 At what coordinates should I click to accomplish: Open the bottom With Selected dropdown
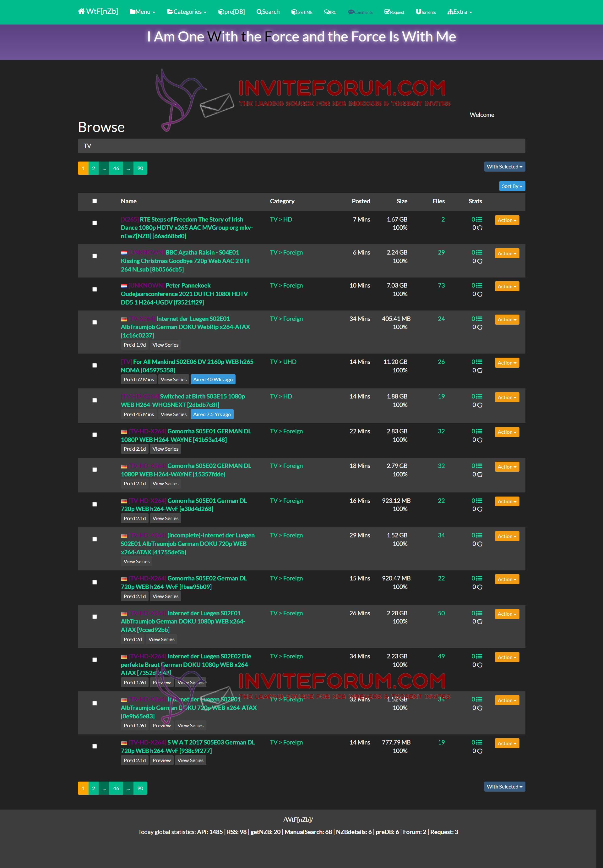tap(504, 787)
